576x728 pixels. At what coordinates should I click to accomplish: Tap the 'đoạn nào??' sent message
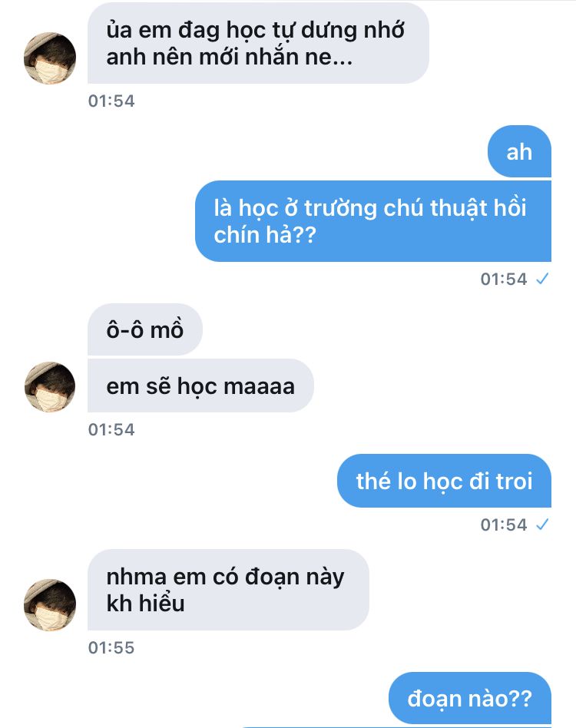[470, 698]
